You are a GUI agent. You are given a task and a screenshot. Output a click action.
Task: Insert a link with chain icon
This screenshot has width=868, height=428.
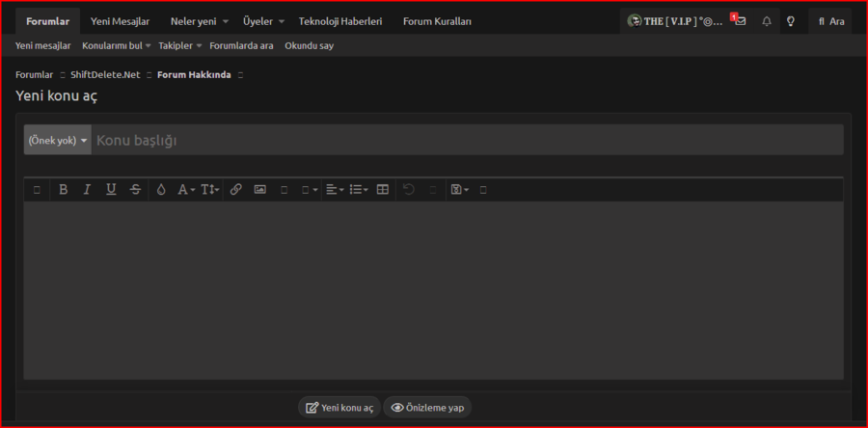point(236,190)
